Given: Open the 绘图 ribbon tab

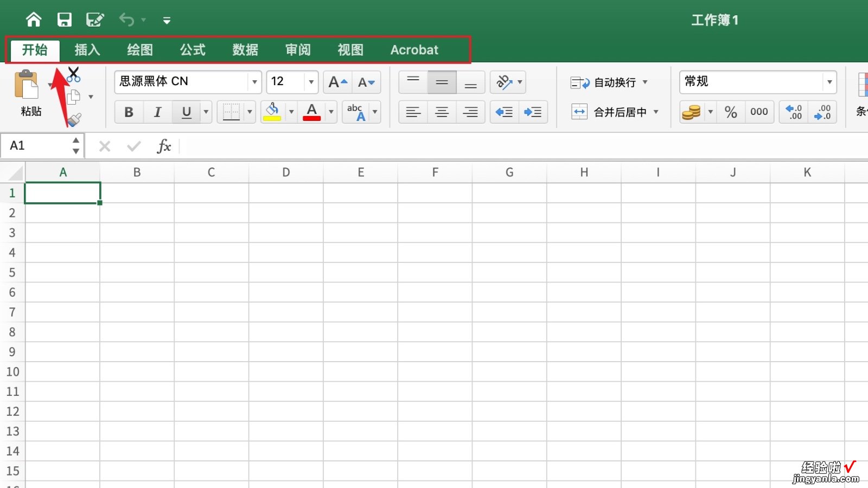Looking at the screenshot, I should 140,50.
